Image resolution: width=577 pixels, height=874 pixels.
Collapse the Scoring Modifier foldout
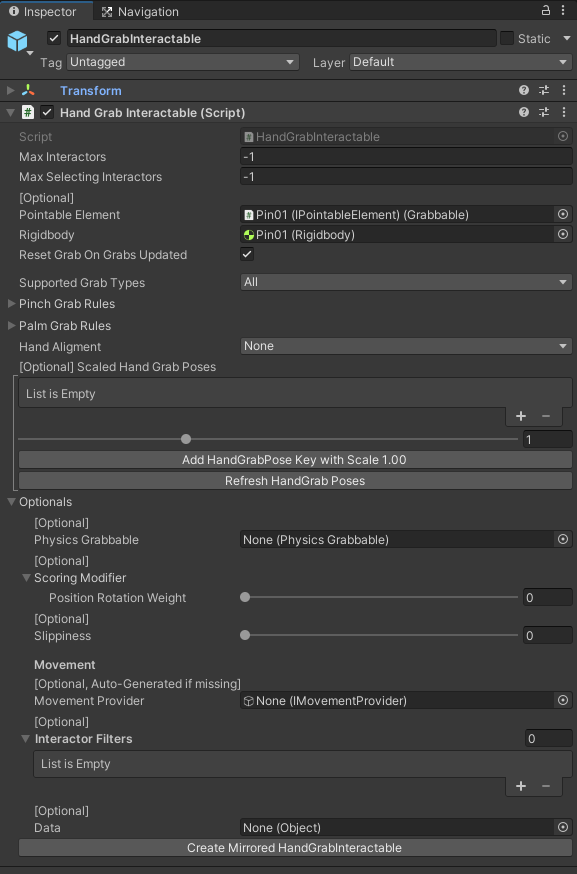tap(26, 578)
